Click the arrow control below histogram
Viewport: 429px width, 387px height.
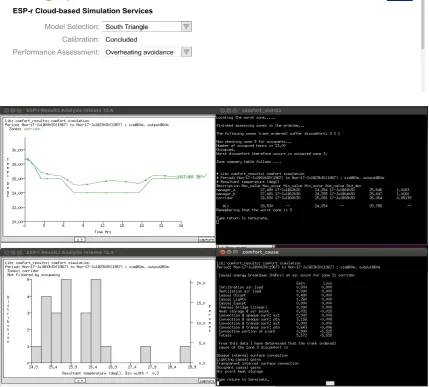pos(79,380)
